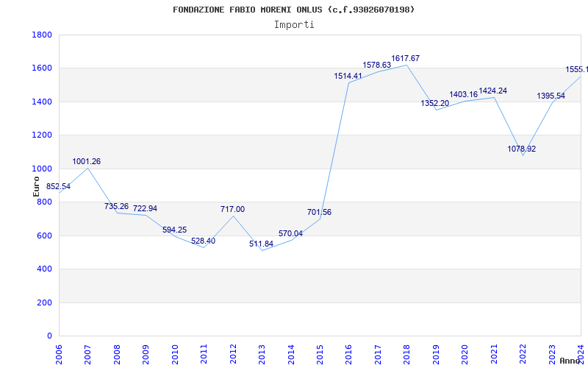Click the 1514.41 value label for 2016
The width and height of the screenshot is (588, 368).
pyautogui.click(x=348, y=76)
